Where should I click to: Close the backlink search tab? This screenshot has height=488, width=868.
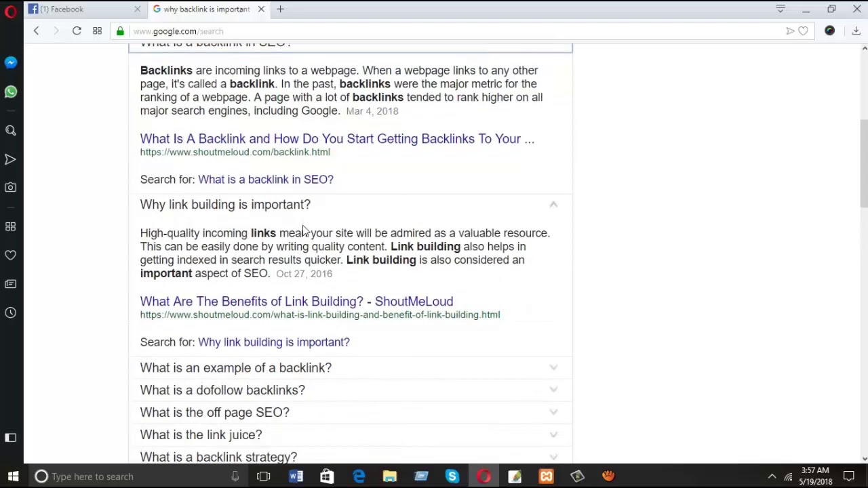click(x=261, y=9)
